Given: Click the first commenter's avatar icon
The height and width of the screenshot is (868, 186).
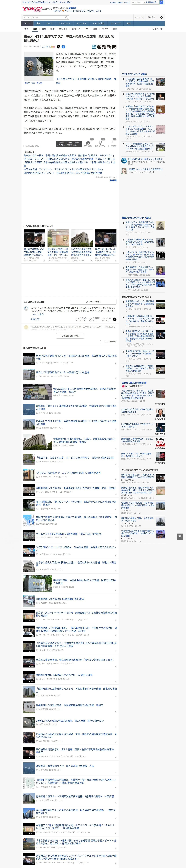Looking at the screenshot, I should (26, 309).
